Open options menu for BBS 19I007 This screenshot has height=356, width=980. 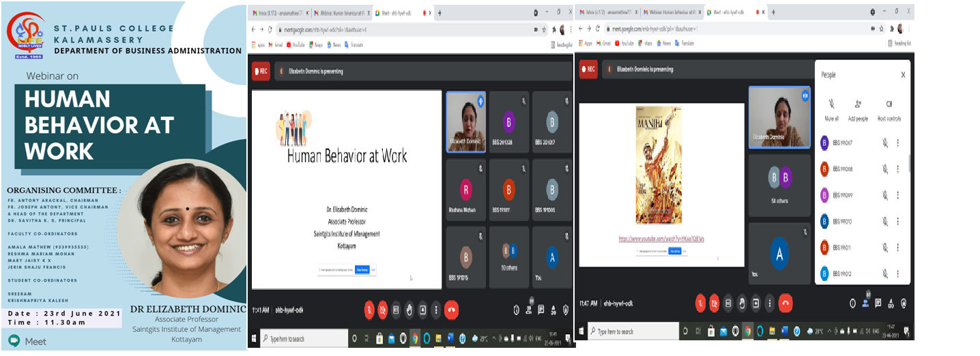tap(897, 143)
